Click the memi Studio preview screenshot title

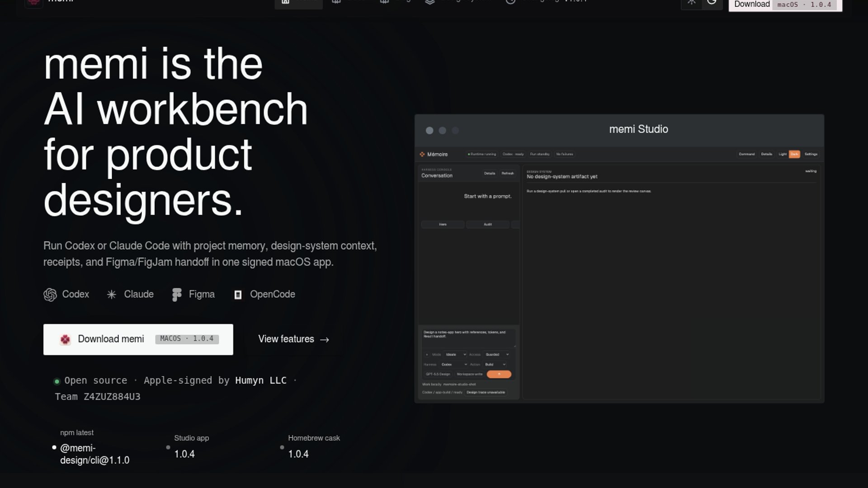click(638, 129)
